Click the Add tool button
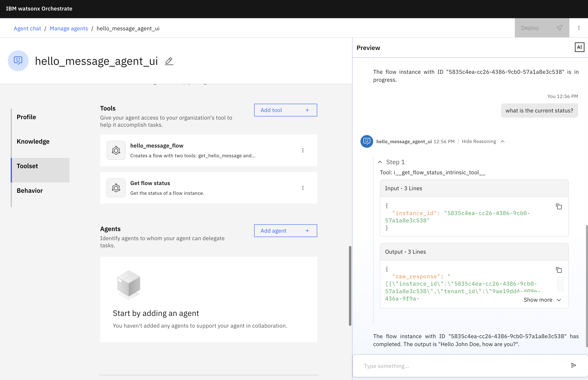588x380 pixels. coord(285,110)
